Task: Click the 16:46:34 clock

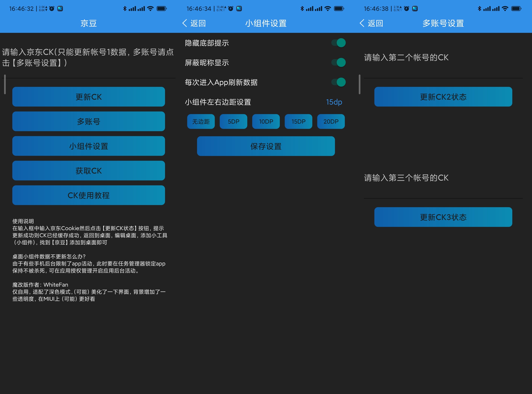Action: pos(199,9)
